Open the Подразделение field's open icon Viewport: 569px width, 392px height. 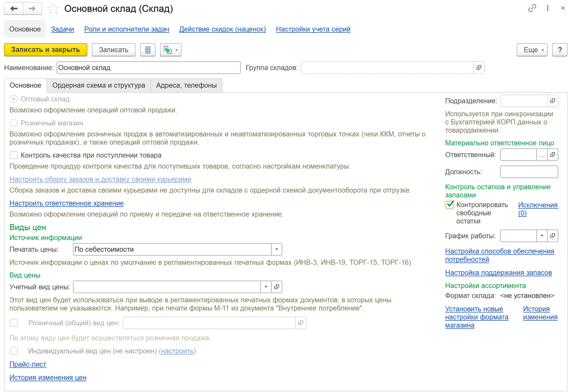pos(553,101)
